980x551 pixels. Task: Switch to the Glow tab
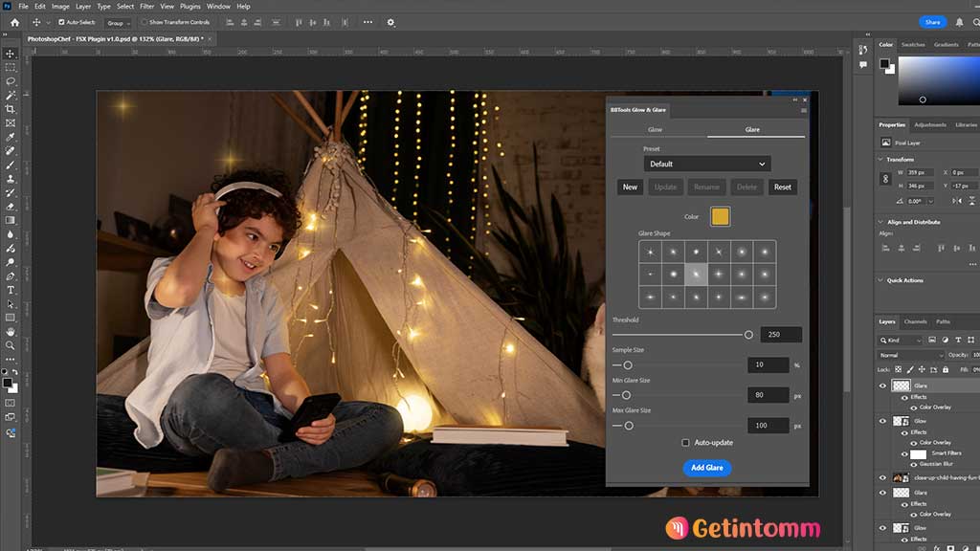pos(655,129)
